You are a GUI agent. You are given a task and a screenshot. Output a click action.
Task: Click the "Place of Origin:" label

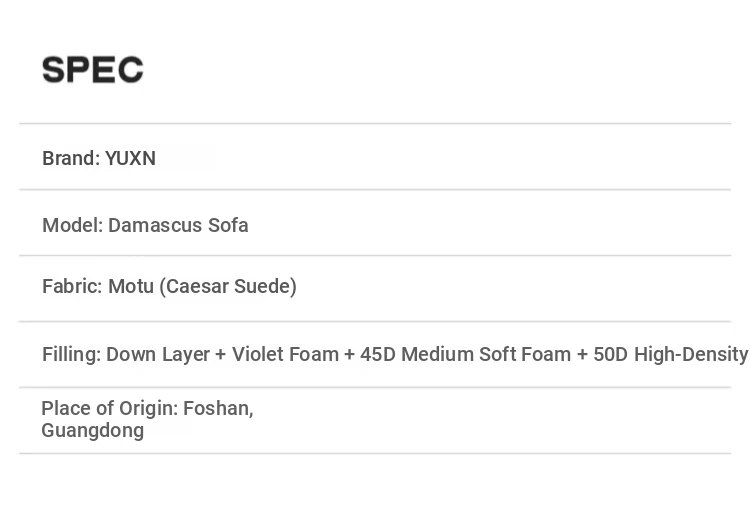coord(108,408)
